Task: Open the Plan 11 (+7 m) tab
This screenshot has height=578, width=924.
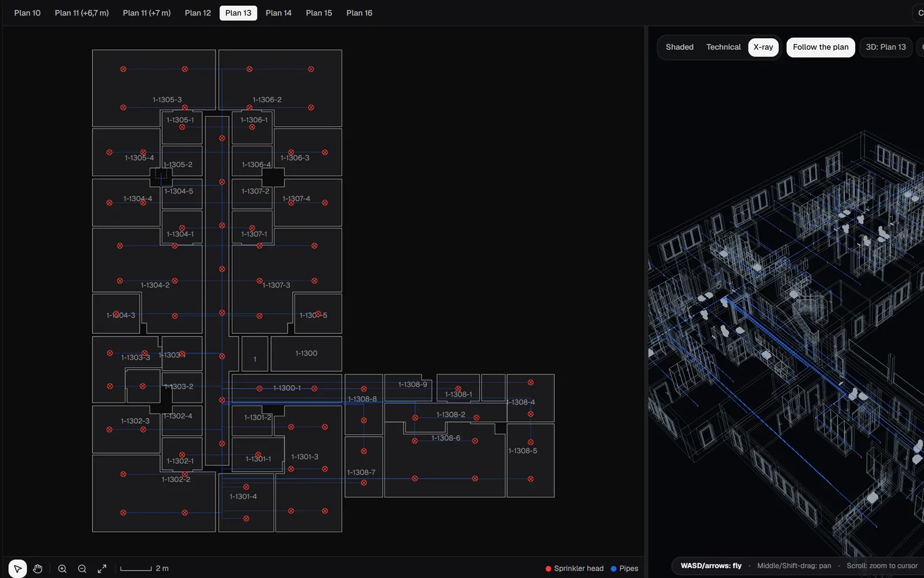Action: point(147,13)
